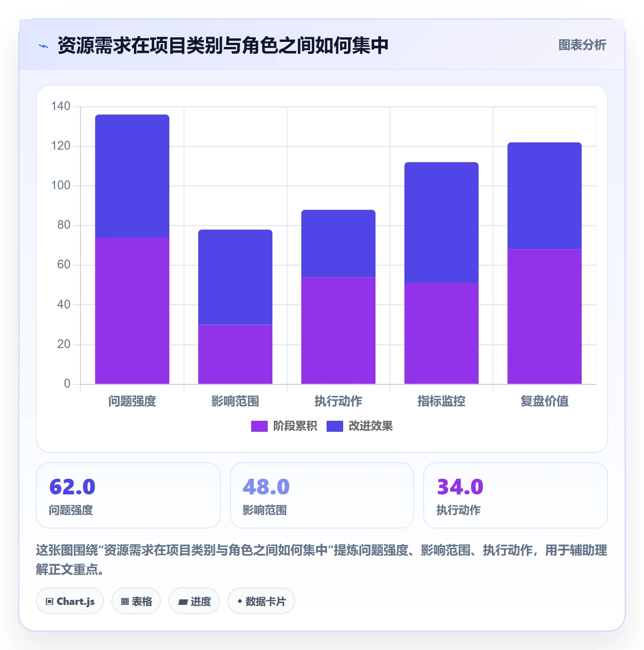The image size is (644, 650).
Task: Click the chart title 资源需求在项目类别与角色之间如何集中
Action: pyautogui.click(x=223, y=46)
